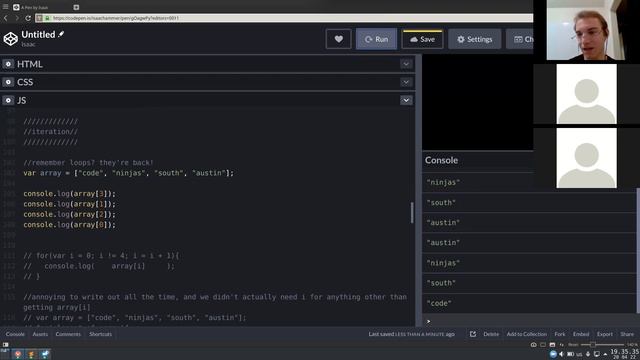Click the 'Console' panel heading

point(441,160)
